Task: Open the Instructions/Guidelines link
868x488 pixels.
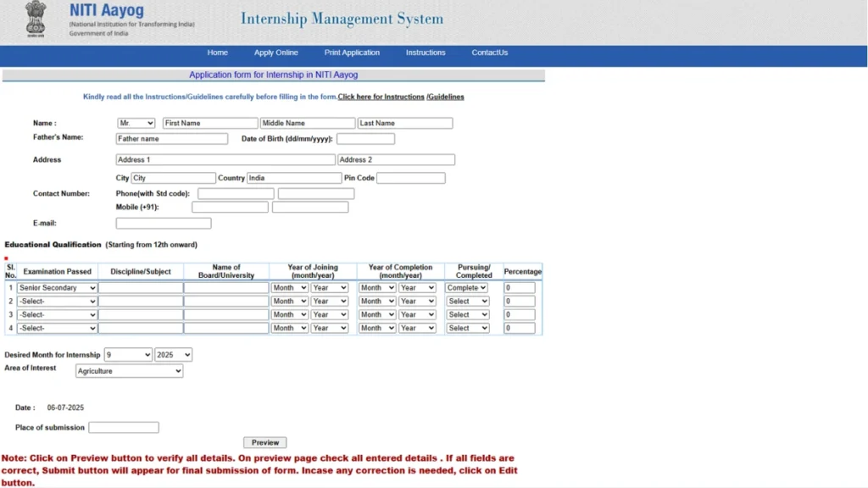Action: click(403, 96)
